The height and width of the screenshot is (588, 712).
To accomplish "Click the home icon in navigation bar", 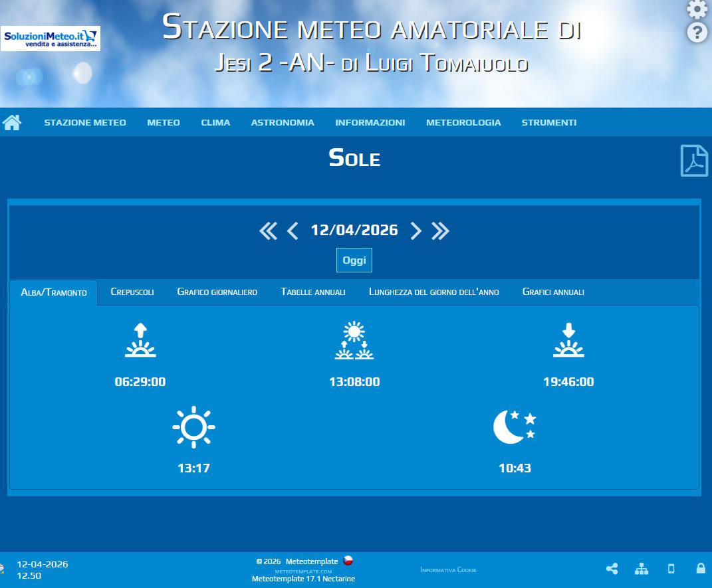I will click(x=12, y=122).
